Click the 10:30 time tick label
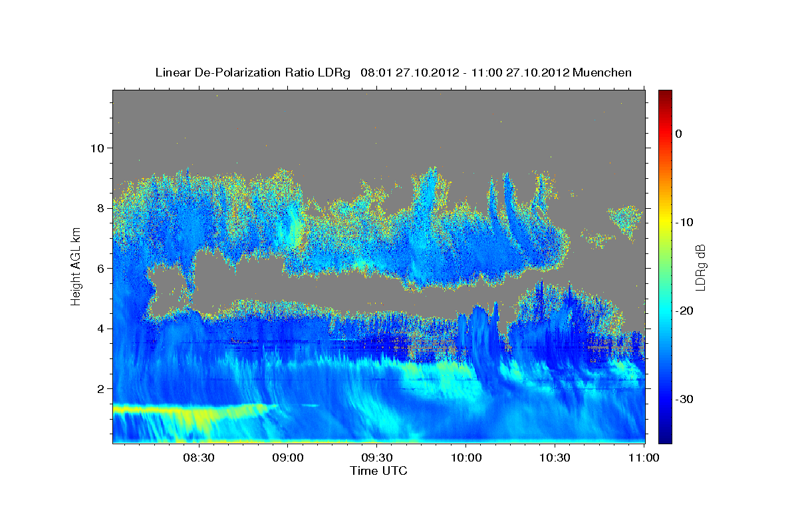798x532 pixels. pos(555,458)
